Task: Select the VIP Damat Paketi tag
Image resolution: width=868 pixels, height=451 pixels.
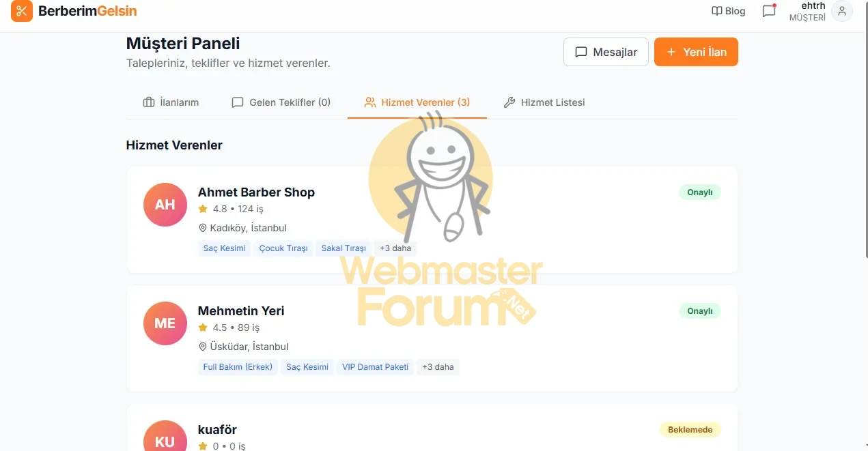Action: (375, 367)
